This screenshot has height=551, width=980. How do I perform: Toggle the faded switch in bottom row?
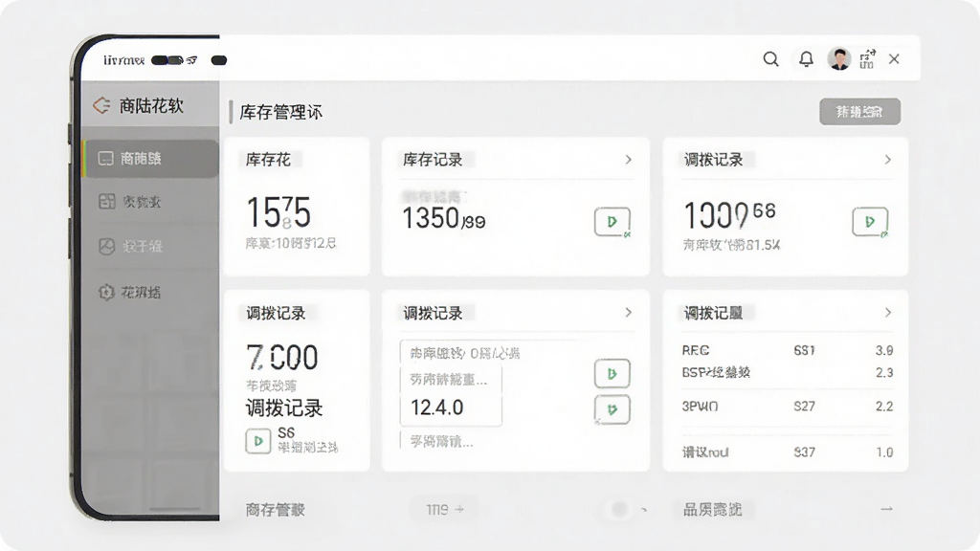(620, 509)
